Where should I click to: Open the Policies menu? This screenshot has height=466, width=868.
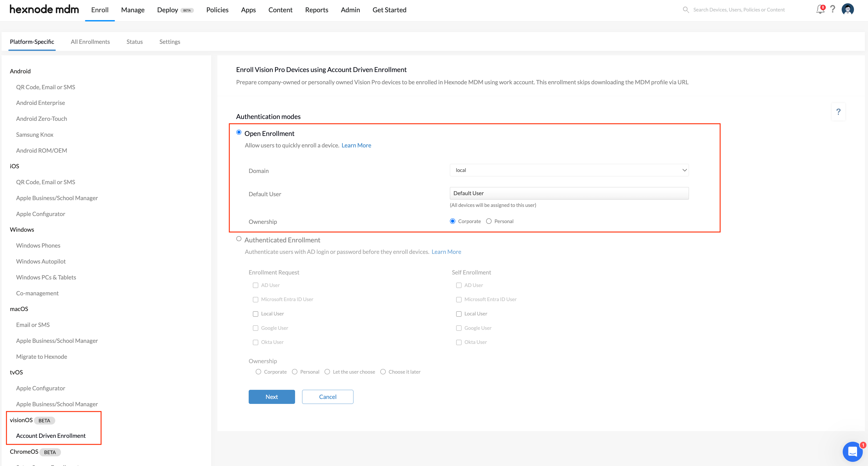(x=217, y=10)
